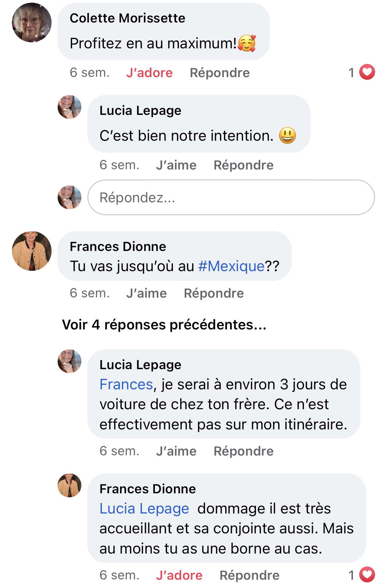Like Lucia's "C'est bien notre intention" reply
The width and height of the screenshot is (387, 588).
click(x=176, y=165)
